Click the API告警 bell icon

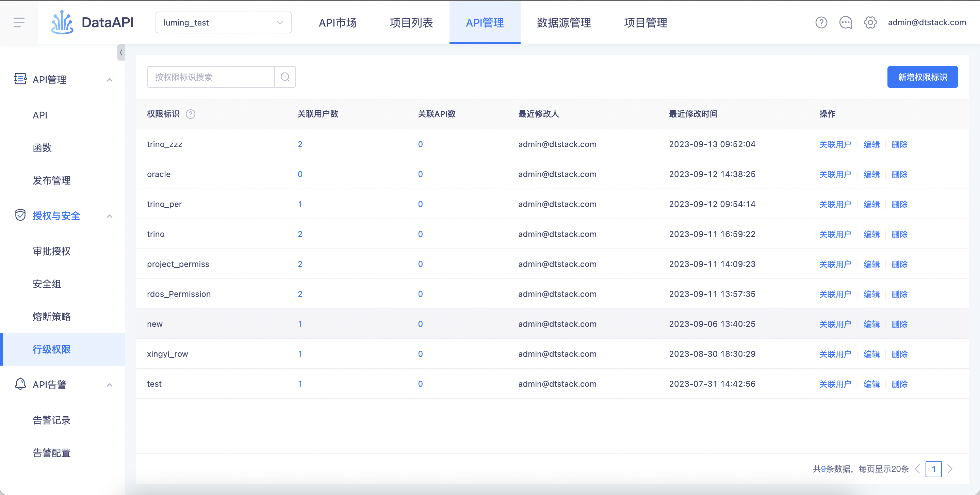(x=20, y=384)
